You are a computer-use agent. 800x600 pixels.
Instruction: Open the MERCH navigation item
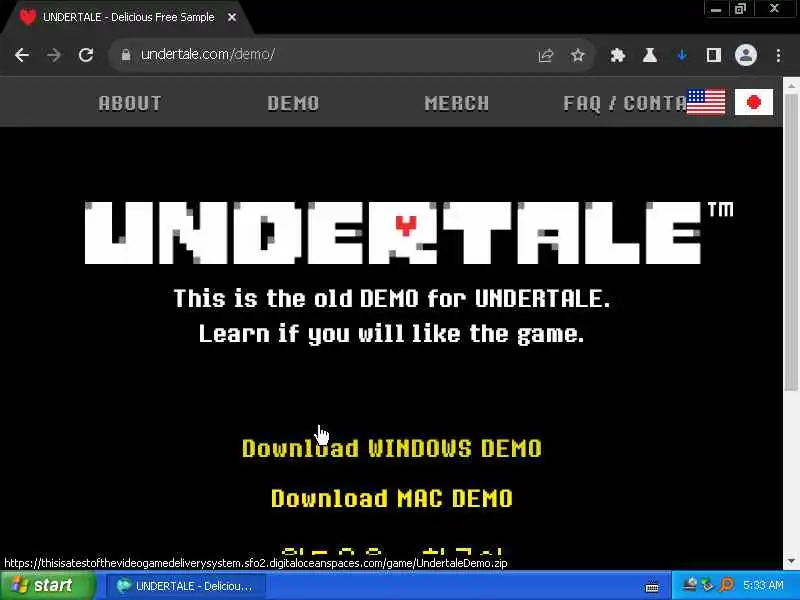click(457, 103)
